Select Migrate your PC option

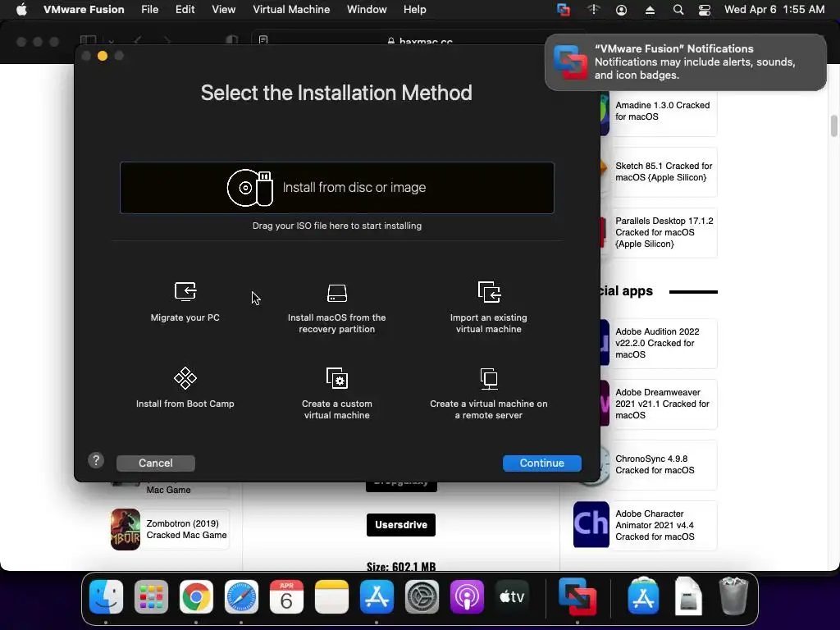185,302
